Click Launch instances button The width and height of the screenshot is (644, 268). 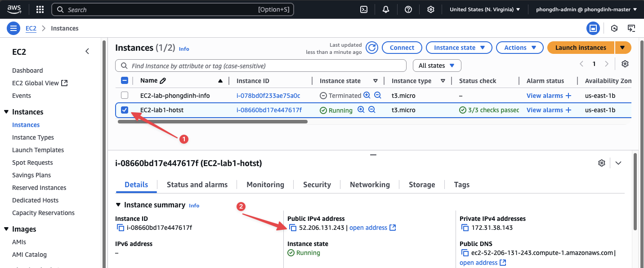tap(581, 48)
